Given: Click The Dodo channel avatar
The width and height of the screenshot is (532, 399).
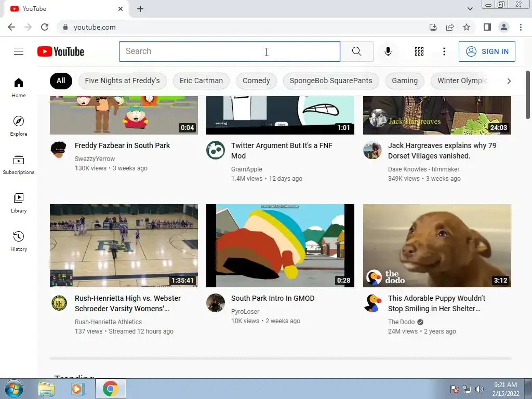Looking at the screenshot, I should click(372, 303).
